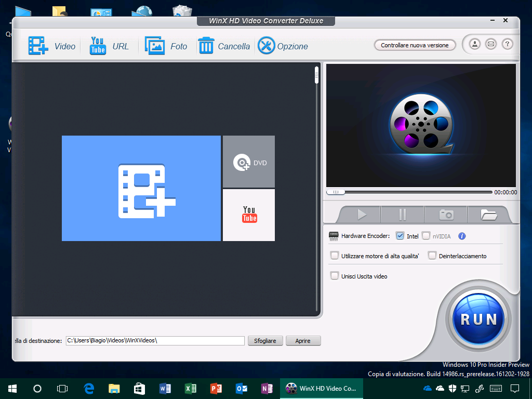Launch OneNote from the taskbar
The image size is (532, 399).
pyautogui.click(x=267, y=389)
